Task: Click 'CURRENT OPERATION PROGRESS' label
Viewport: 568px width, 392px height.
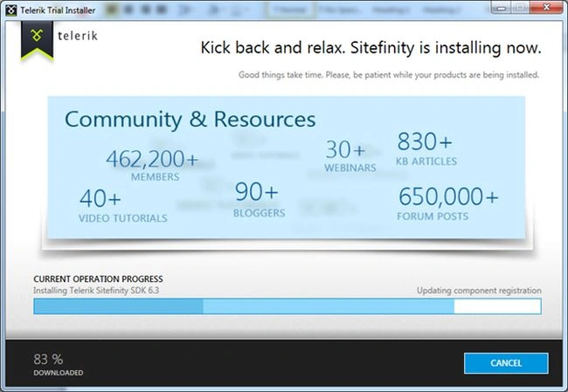Action: coord(98,279)
